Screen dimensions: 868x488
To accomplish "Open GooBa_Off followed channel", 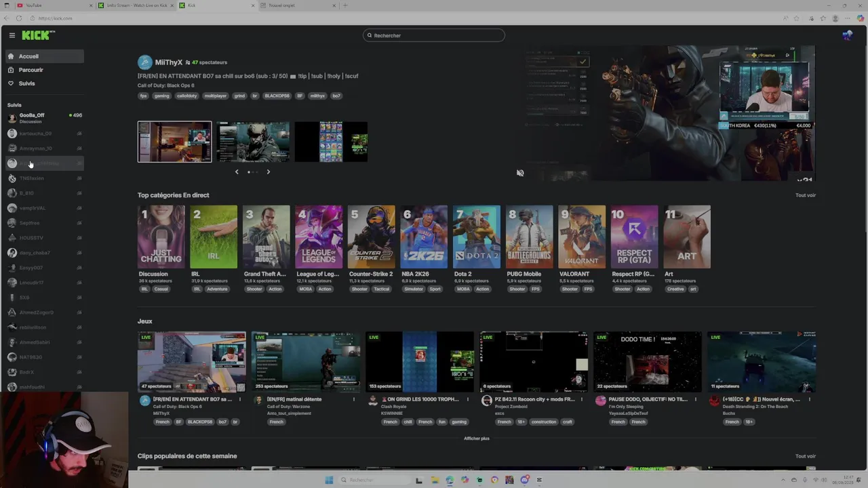I will pos(45,118).
